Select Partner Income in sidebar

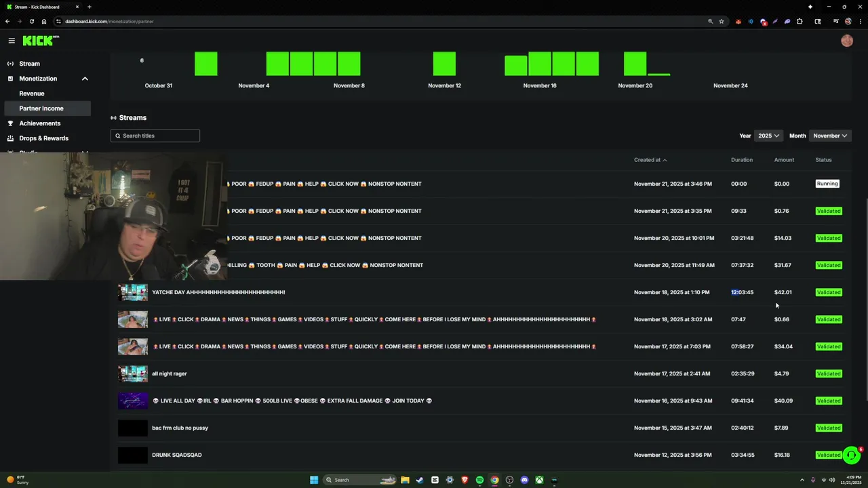[47, 108]
